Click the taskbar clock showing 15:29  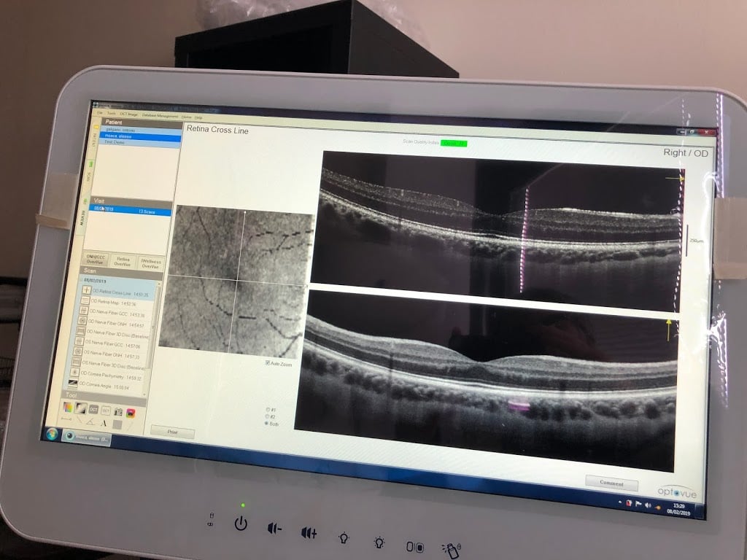click(679, 508)
